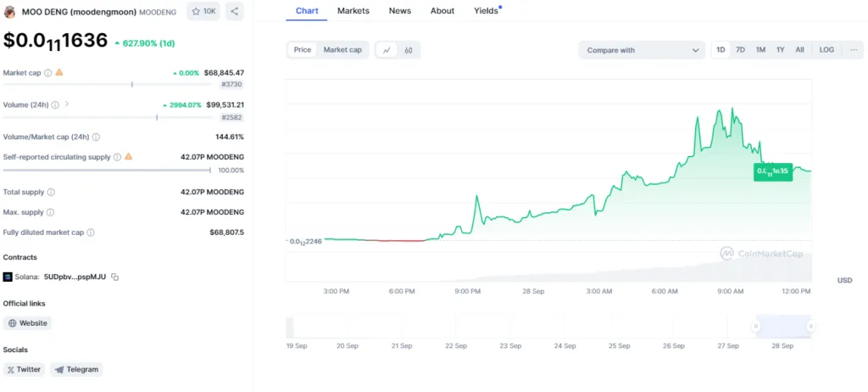Open the Total supply info icon
Screen dimensions: 868x392
click(x=51, y=192)
